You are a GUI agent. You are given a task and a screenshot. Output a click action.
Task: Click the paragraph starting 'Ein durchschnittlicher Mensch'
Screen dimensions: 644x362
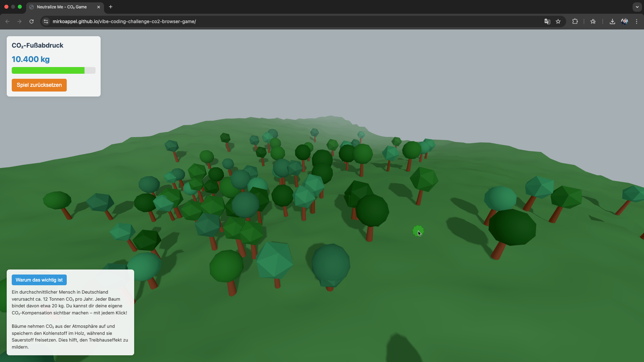69,302
